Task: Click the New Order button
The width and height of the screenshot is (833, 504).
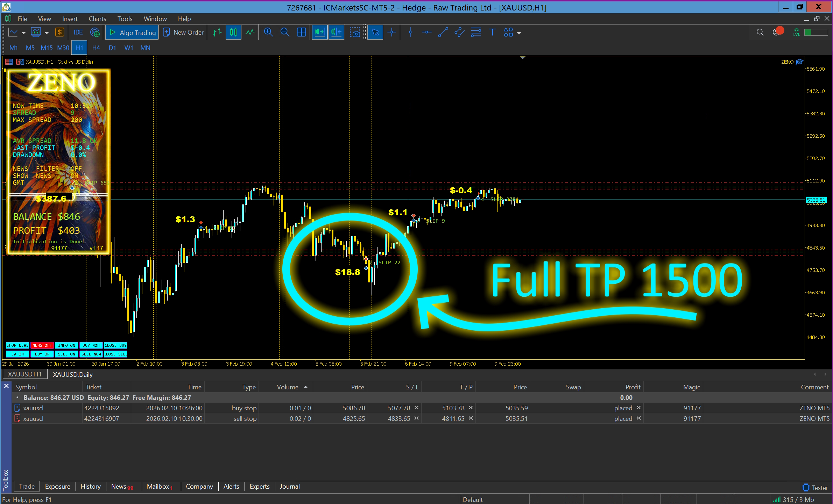Action: point(184,33)
